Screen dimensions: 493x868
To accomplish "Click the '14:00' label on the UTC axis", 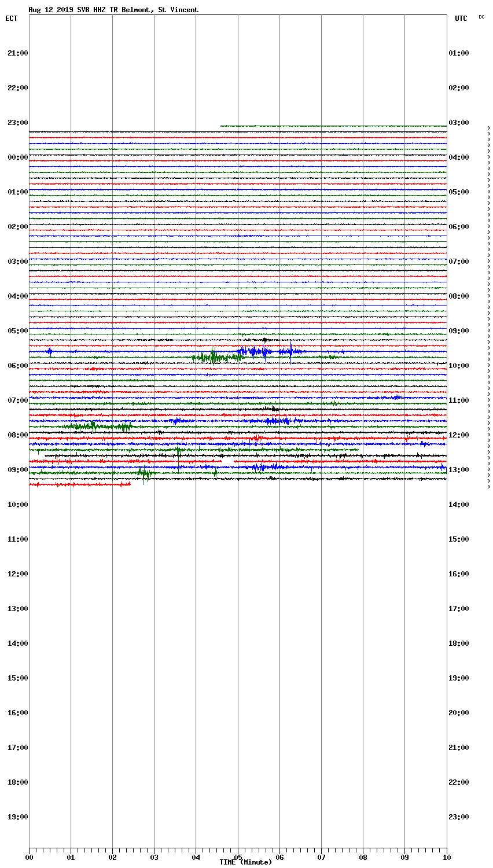I will [x=459, y=505].
